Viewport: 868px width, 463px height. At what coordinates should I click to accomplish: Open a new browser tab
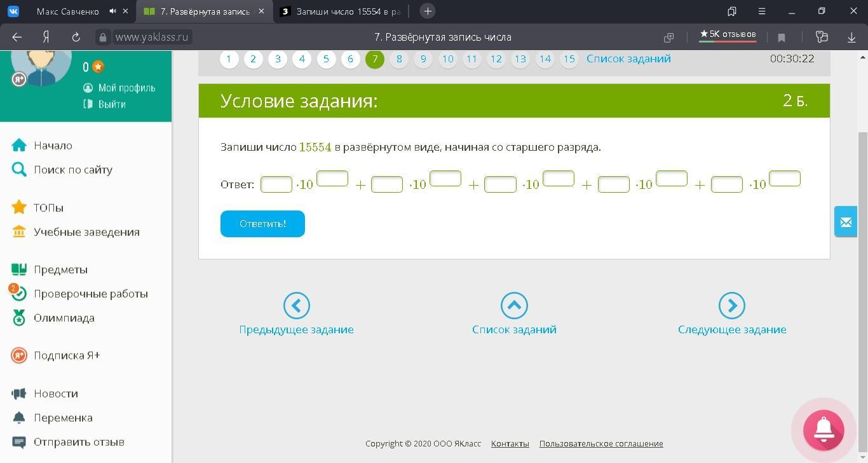(428, 11)
